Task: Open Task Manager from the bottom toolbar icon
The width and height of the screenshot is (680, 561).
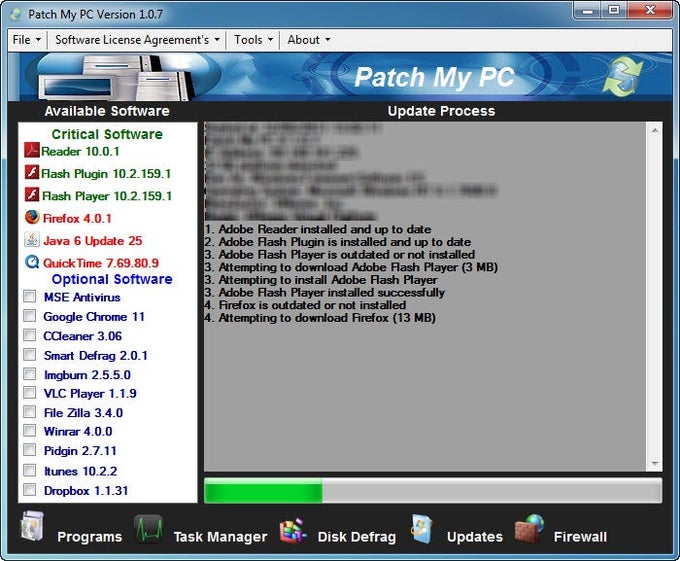Action: [x=149, y=531]
